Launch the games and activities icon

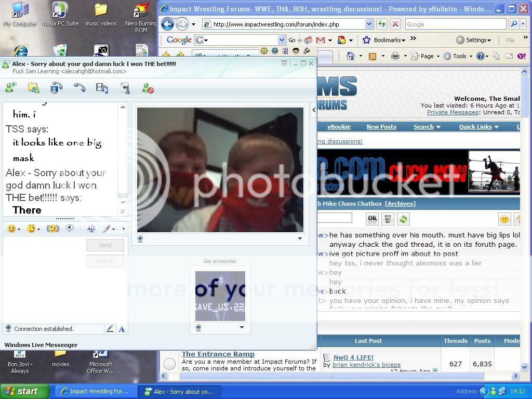[x=125, y=88]
